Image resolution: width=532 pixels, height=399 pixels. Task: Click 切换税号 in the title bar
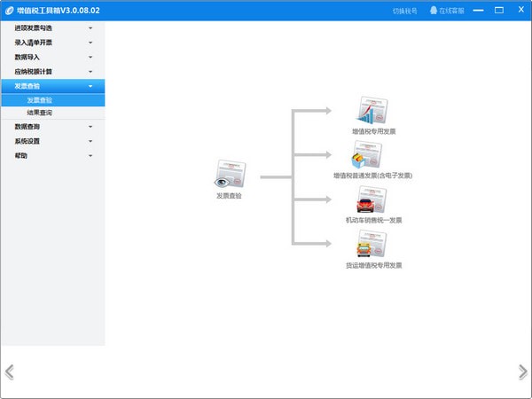pyautogui.click(x=404, y=11)
